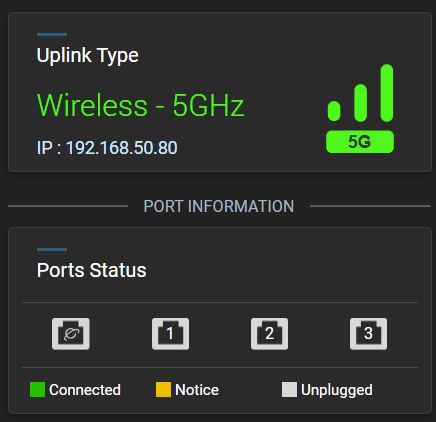Select LAN port 3 icon
This screenshot has width=436, height=422.
tap(368, 334)
